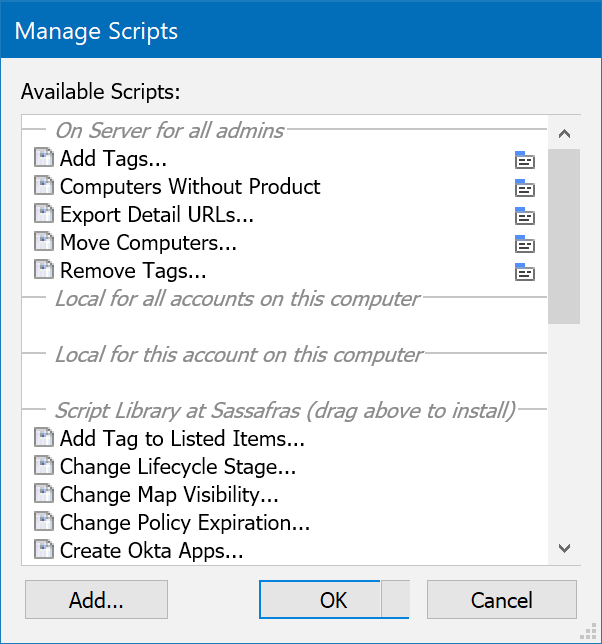Dismiss the dialog with Cancel
This screenshot has width=602, height=644.
[x=502, y=600]
